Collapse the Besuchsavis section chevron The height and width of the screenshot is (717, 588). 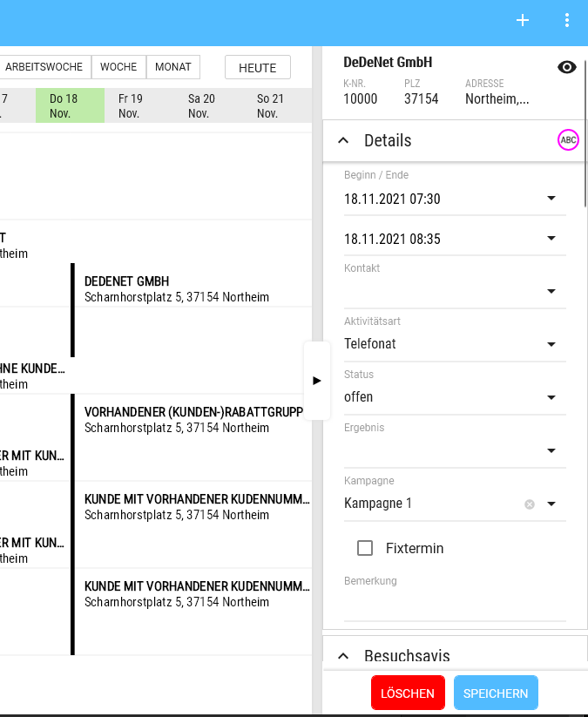tap(343, 656)
